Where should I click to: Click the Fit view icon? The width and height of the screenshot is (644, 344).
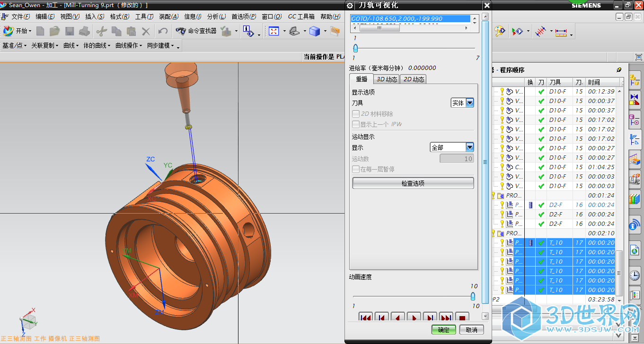[x=273, y=31]
